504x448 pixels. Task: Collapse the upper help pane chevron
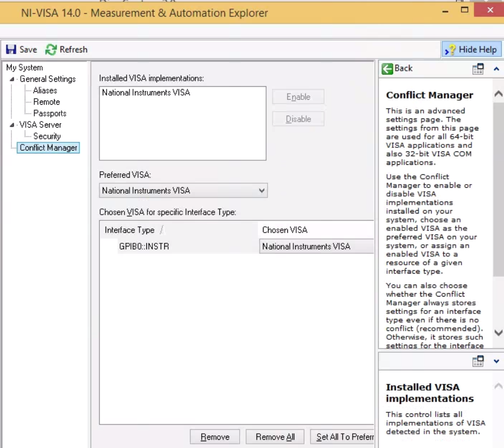(x=496, y=69)
